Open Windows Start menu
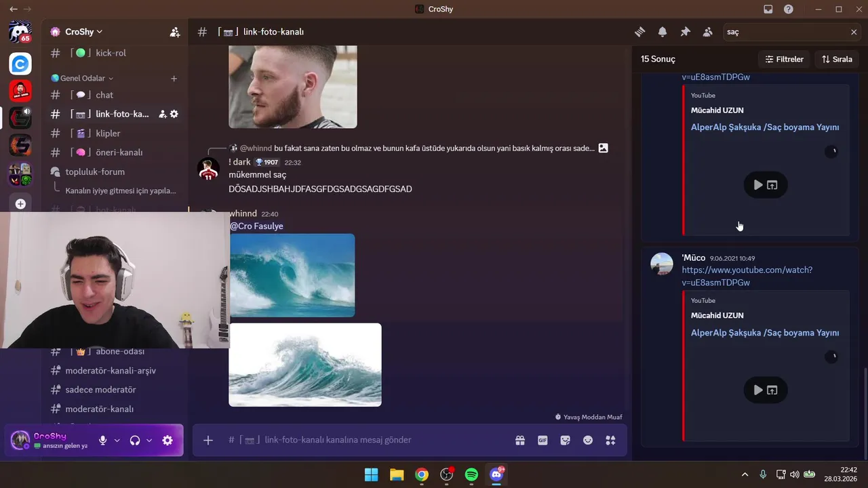Screen dimensions: 868x488 [x=372, y=474]
